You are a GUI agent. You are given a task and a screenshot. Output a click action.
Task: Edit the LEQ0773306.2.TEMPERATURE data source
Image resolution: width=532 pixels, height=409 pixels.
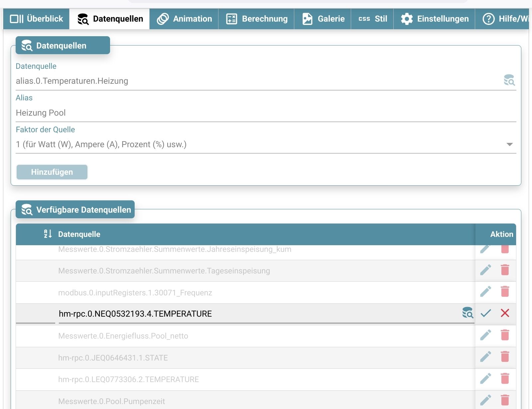click(x=485, y=378)
